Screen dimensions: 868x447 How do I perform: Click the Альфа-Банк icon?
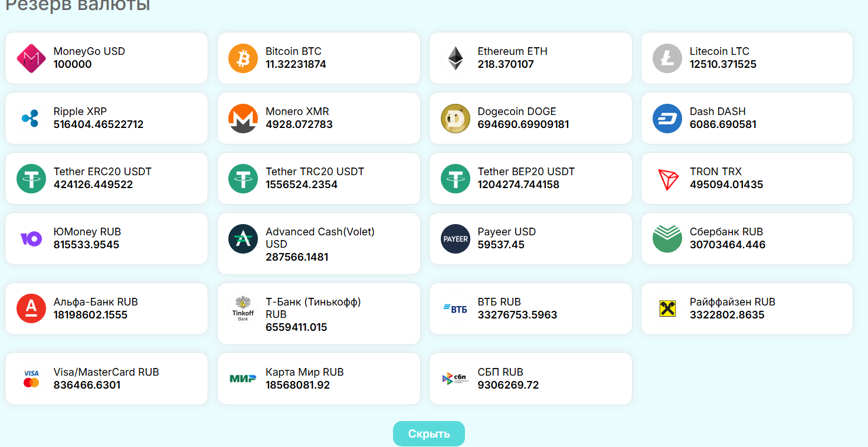31,308
